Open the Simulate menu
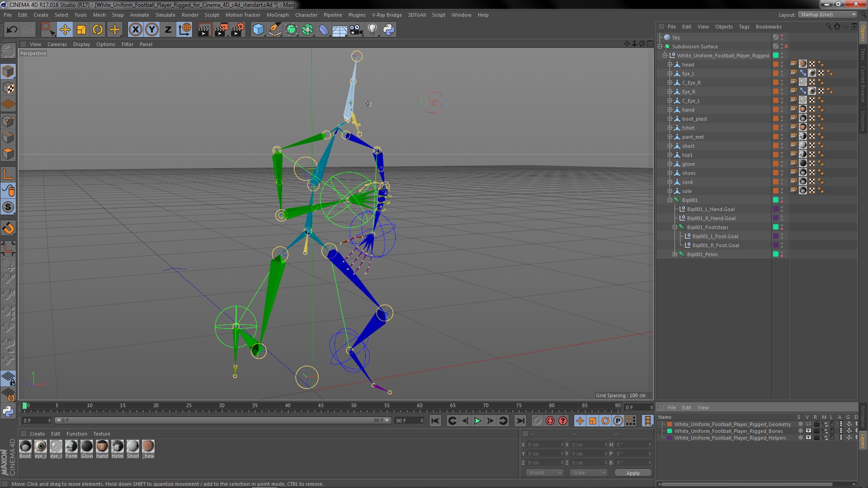 (165, 15)
